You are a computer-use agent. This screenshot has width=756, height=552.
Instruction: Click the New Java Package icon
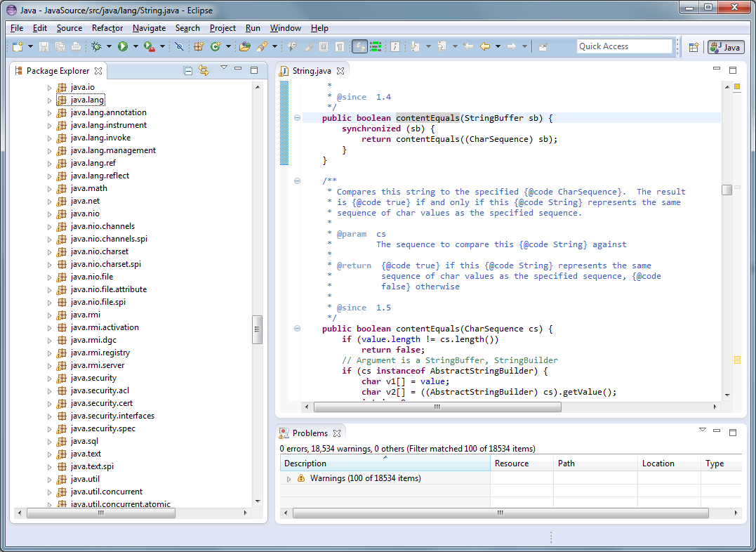pyautogui.click(x=199, y=46)
